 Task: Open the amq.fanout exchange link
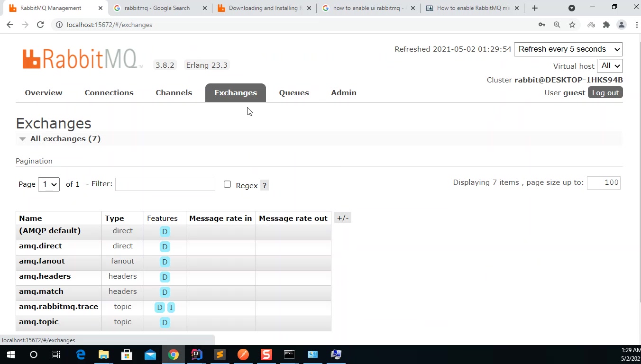pos(42,261)
